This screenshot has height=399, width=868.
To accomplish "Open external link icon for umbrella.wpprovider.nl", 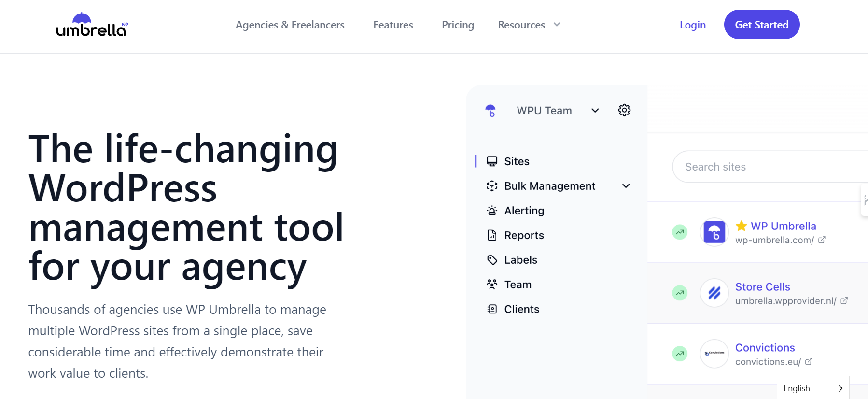I will coord(844,300).
